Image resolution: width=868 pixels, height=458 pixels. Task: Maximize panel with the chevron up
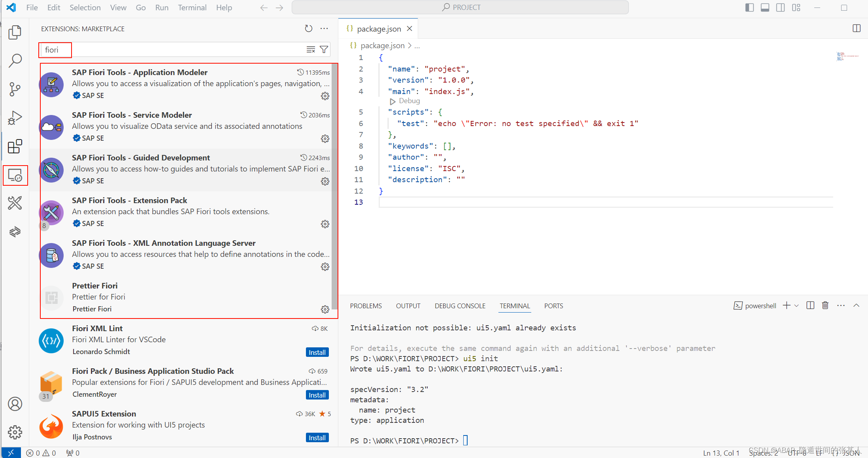856,305
